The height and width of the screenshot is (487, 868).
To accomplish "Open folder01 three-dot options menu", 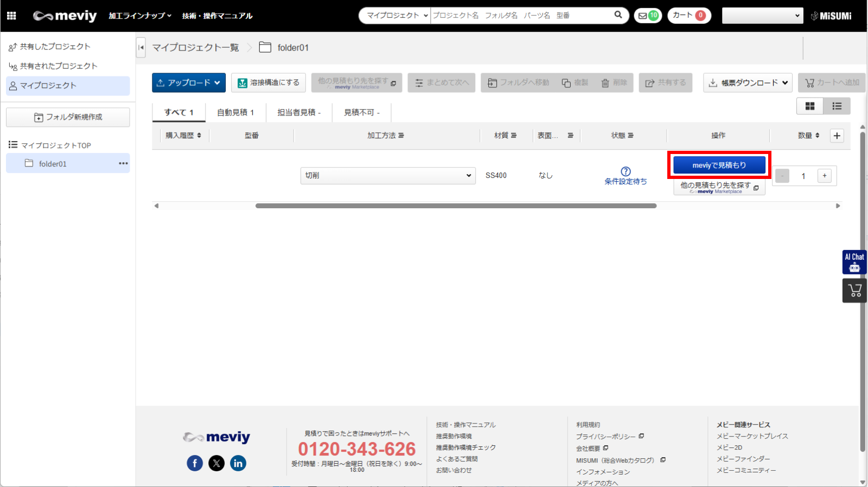I will [x=123, y=163].
